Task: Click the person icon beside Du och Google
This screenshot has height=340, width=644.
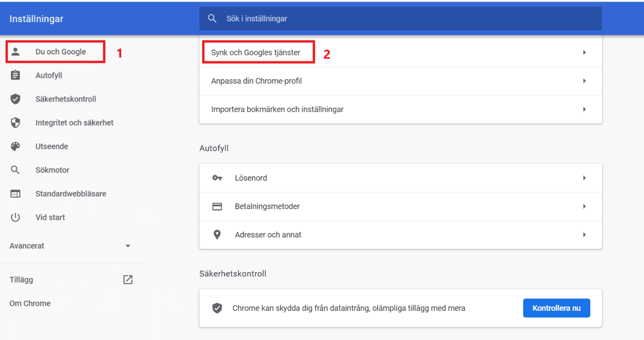Action: 16,51
